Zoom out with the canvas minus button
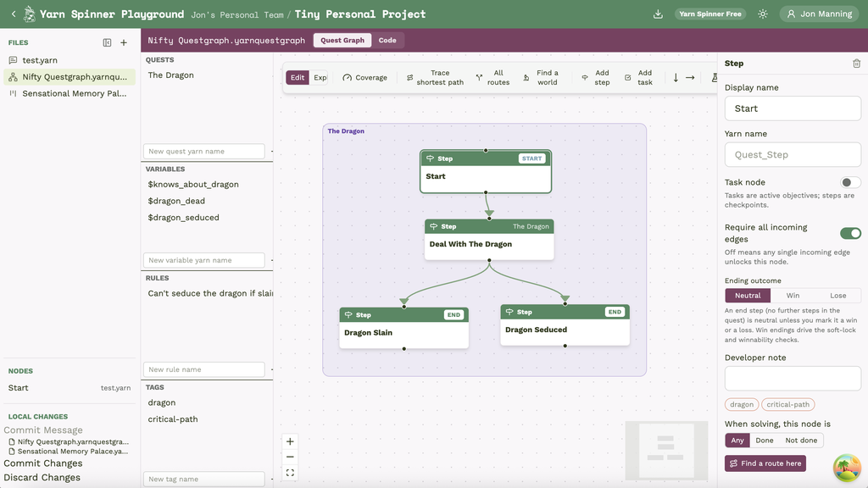 pos(290,457)
